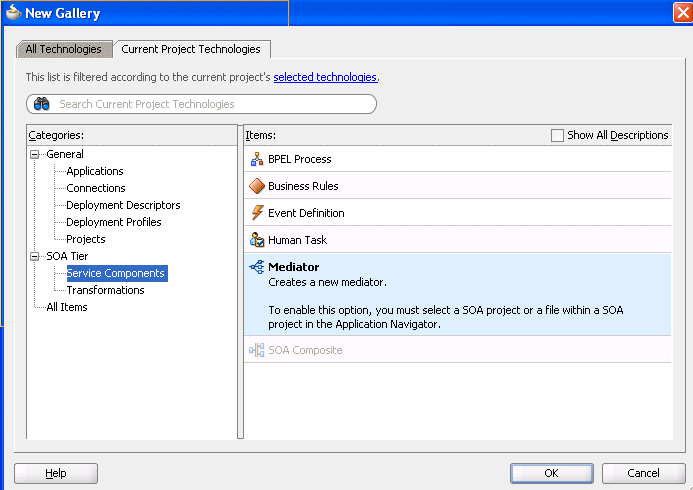Click the Mediator routing icon
693x490 pixels.
257,267
